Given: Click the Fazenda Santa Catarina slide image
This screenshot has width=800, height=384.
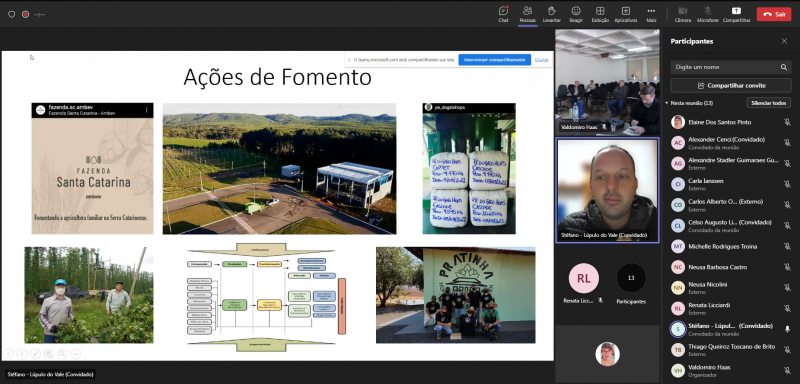Looking at the screenshot, I should (92, 168).
